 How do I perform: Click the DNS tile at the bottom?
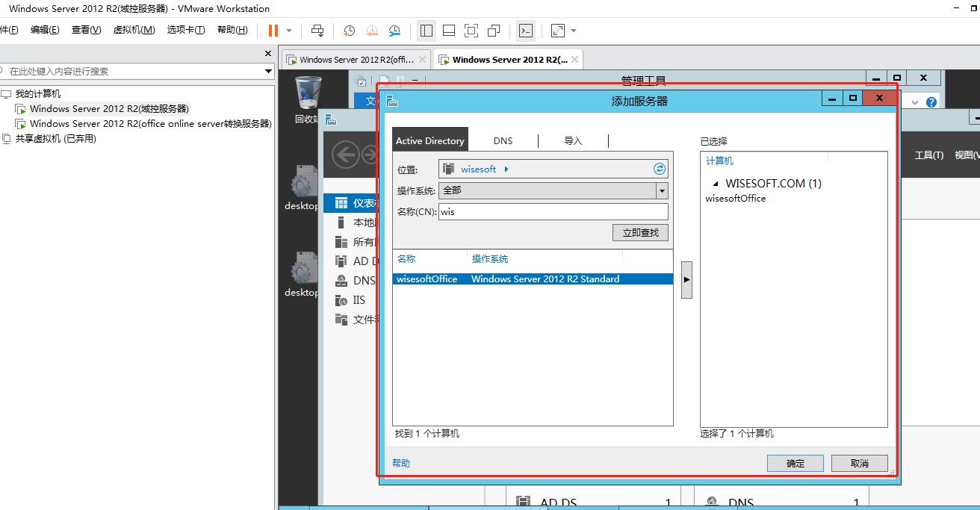[781, 499]
